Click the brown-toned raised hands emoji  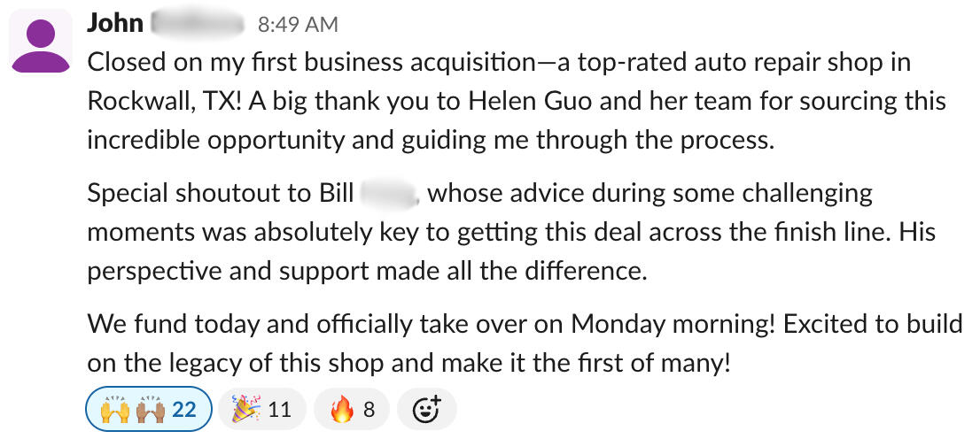pyautogui.click(x=153, y=410)
